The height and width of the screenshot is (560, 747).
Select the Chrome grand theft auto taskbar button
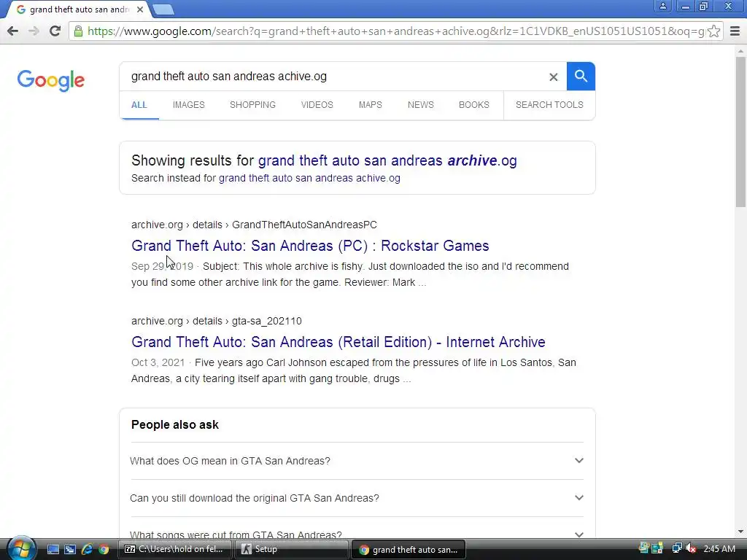pyautogui.click(x=409, y=550)
